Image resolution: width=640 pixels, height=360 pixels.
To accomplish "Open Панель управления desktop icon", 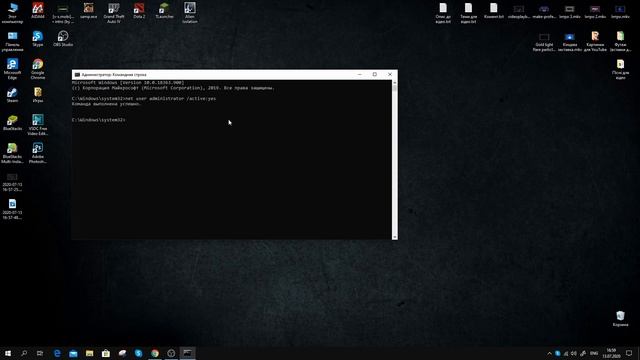I will 12,41.
